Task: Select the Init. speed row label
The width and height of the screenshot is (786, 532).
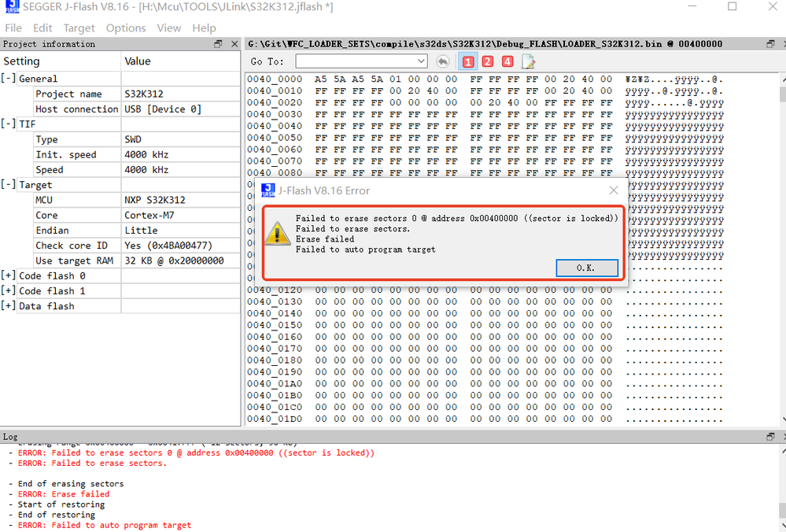Action: [65, 154]
